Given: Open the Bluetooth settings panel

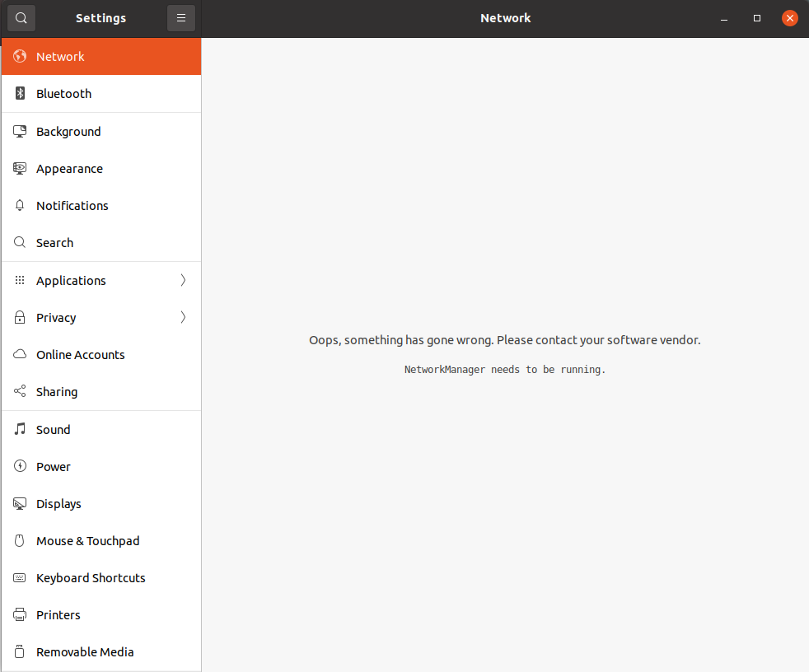Looking at the screenshot, I should 101,93.
